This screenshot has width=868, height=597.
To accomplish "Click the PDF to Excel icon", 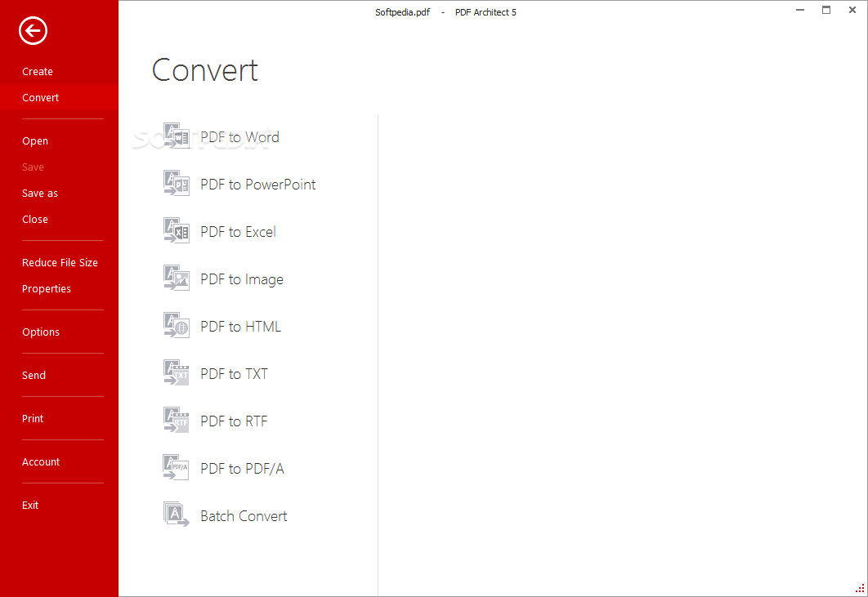I will 177,231.
